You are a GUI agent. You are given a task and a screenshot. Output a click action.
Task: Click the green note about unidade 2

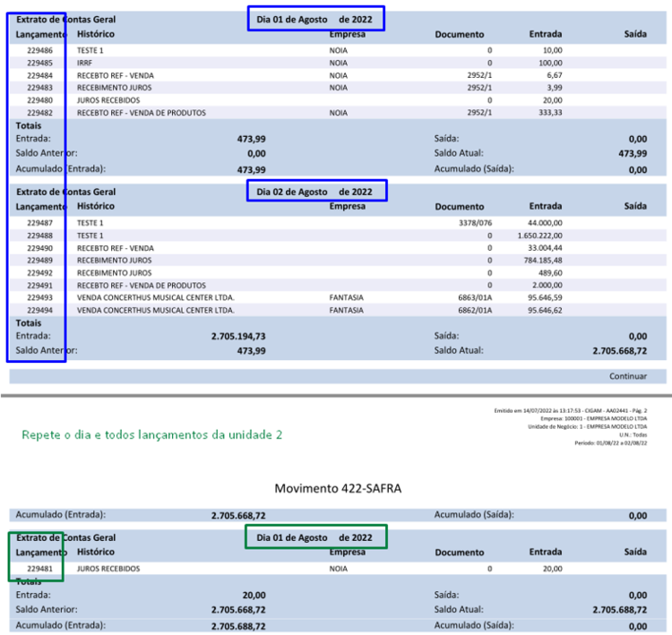pos(152,435)
